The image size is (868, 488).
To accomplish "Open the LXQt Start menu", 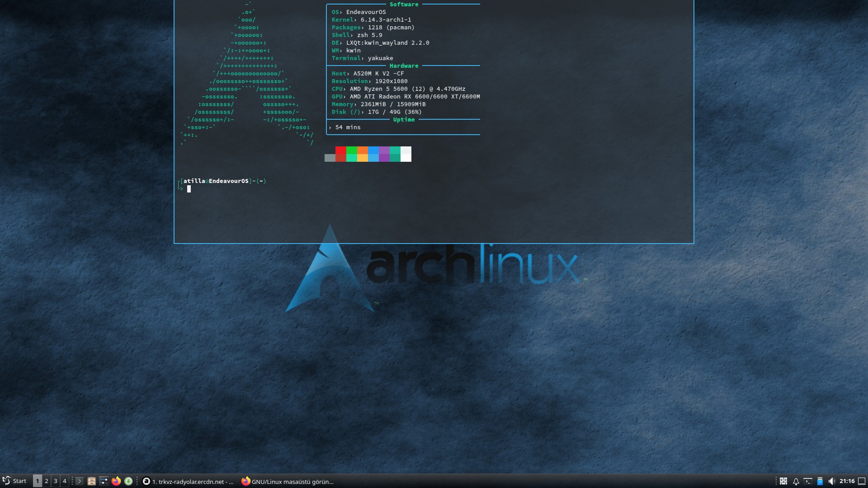I will pyautogui.click(x=14, y=481).
